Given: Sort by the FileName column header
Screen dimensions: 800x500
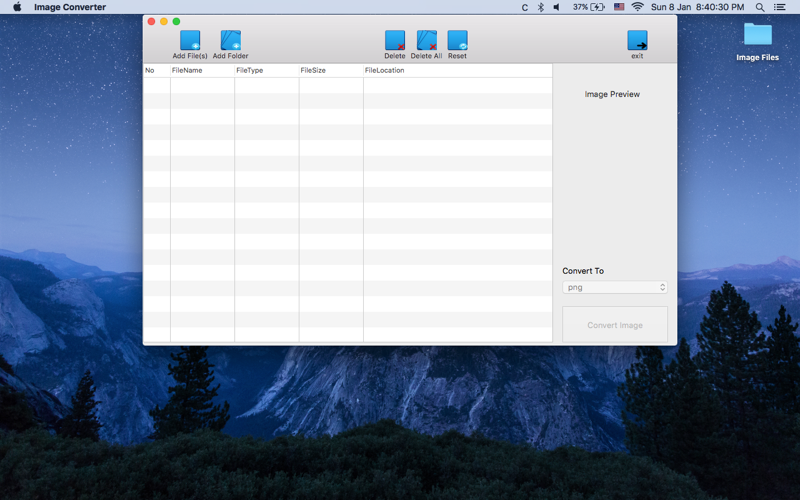Looking at the screenshot, I should pyautogui.click(x=203, y=70).
